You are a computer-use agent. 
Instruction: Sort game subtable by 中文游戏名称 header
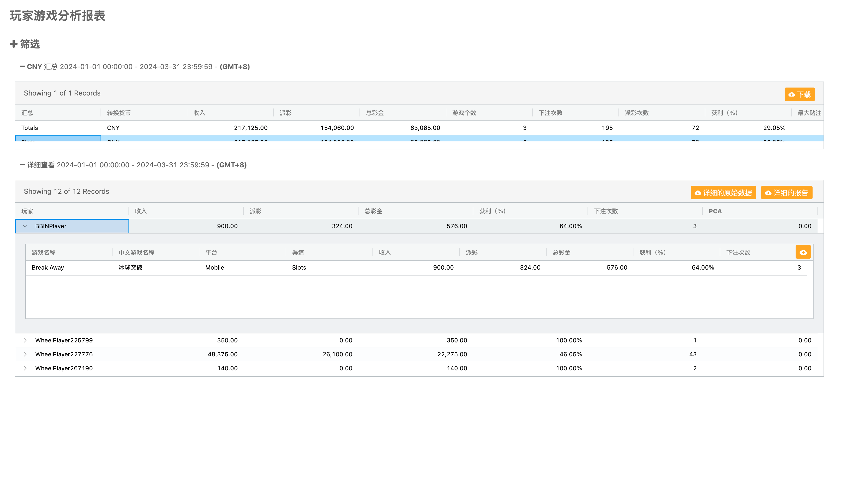[x=136, y=252]
